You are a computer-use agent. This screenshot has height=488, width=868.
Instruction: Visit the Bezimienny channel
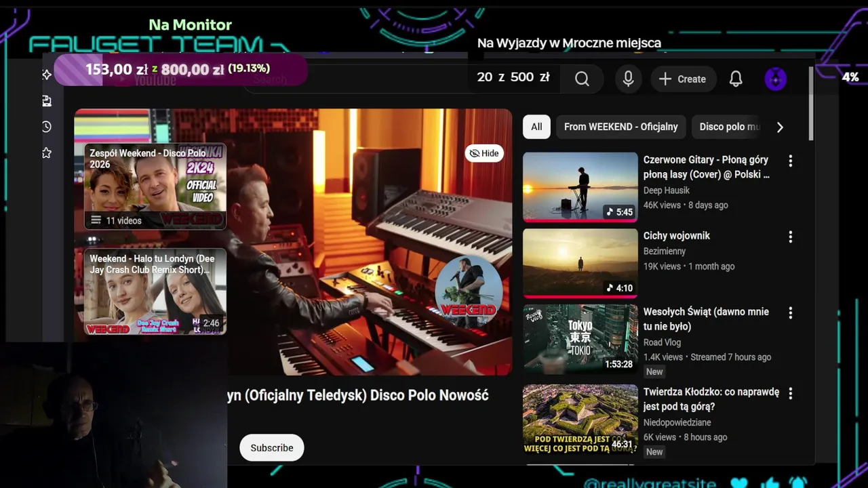[x=665, y=251]
